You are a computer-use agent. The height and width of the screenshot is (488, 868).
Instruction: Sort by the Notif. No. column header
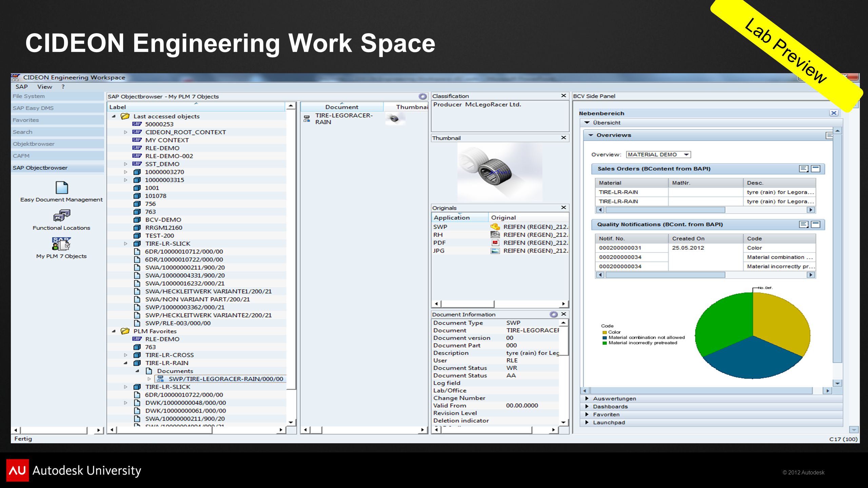point(631,239)
